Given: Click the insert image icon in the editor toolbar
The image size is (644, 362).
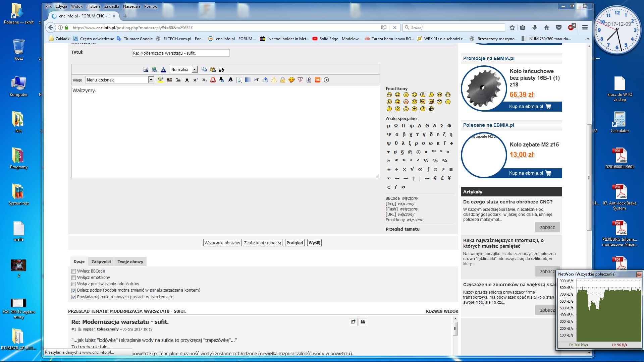Looking at the screenshot, I should coord(146,69).
